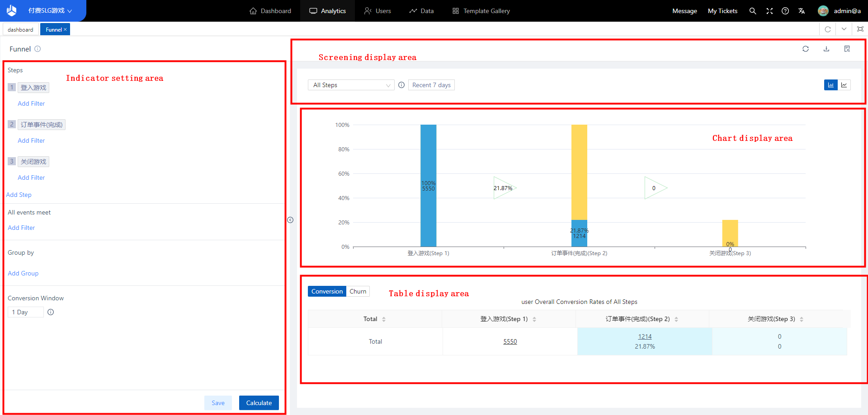Image resolution: width=868 pixels, height=415 pixels.
Task: Enter fullscreen using the expand icon
Action: [x=769, y=11]
